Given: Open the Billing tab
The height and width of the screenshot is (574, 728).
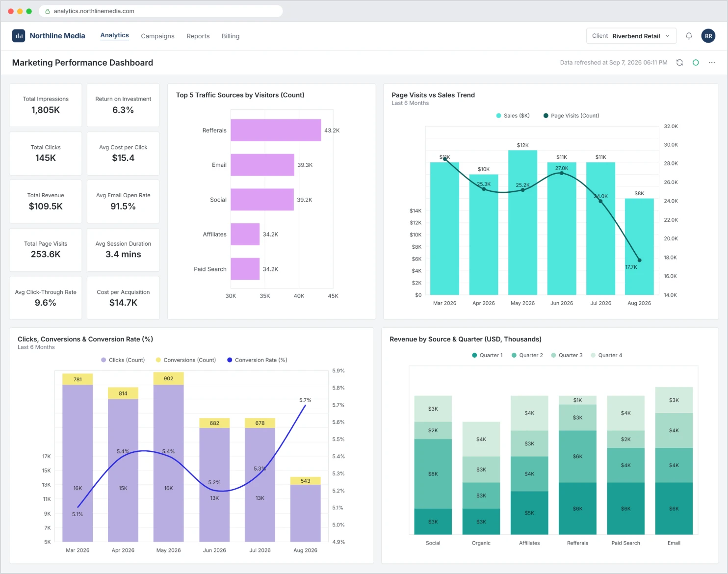Looking at the screenshot, I should coord(231,36).
